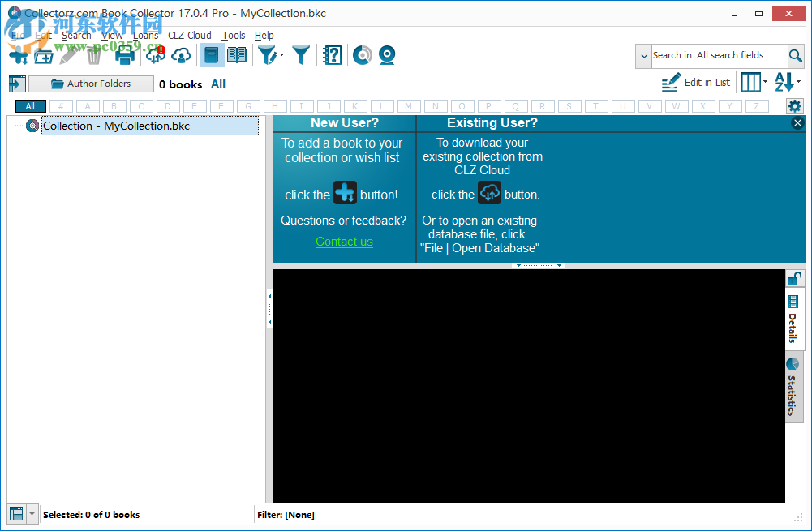The width and height of the screenshot is (812, 531).
Task: Open the alphabet bar settings gear
Action: pyautogui.click(x=794, y=107)
